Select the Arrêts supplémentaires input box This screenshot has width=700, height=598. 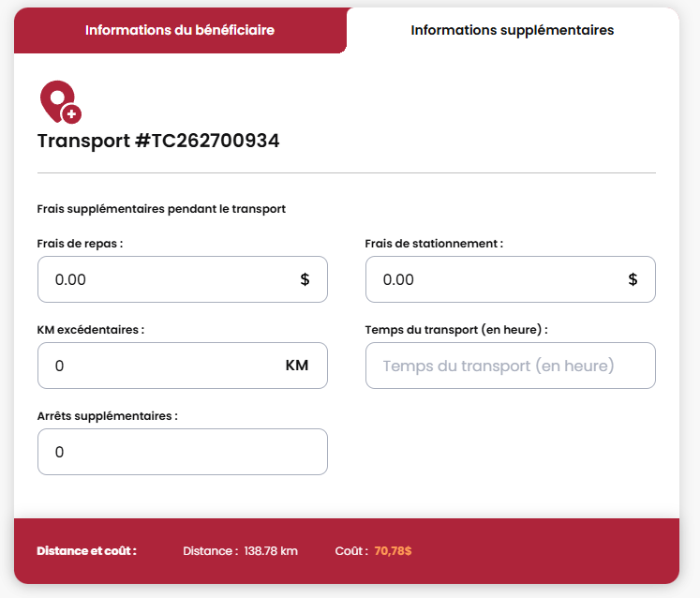(182, 452)
